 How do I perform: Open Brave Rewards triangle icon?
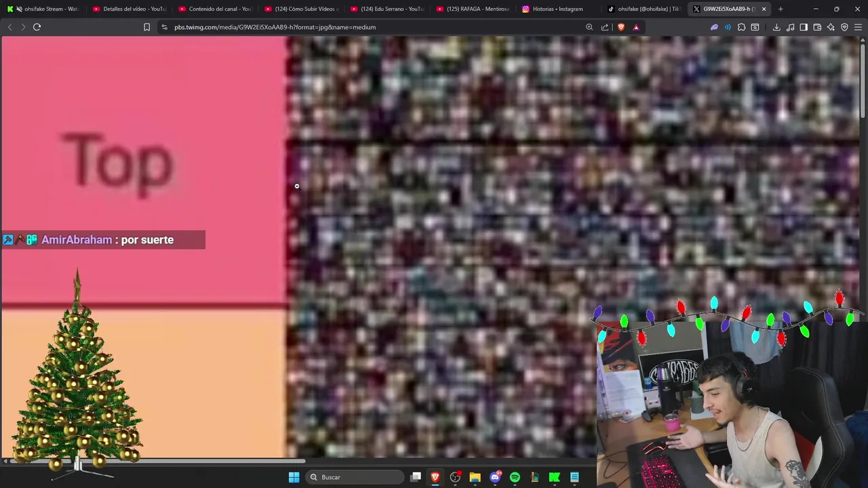(636, 27)
